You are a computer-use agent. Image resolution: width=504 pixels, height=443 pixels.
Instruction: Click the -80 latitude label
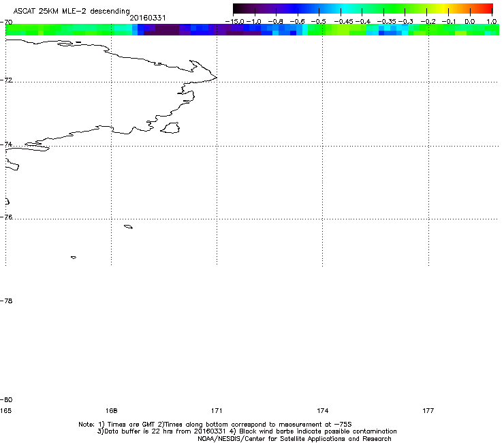(6, 399)
